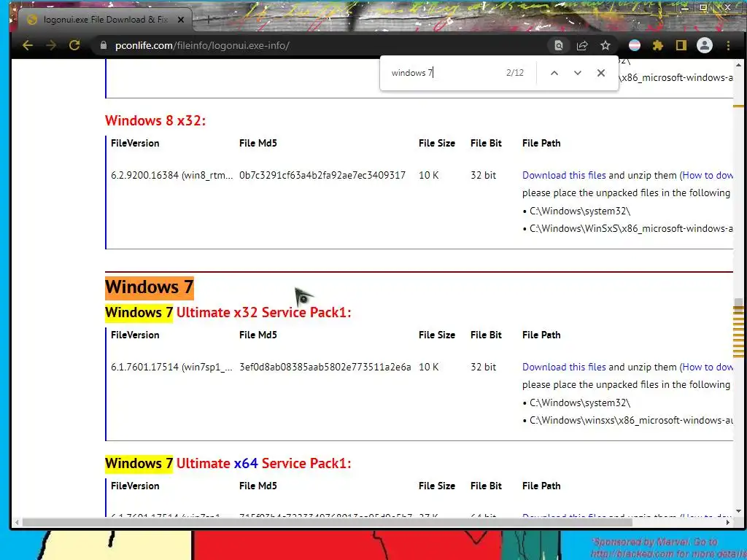Select MD5 0b7c3291cf63a4b2fa92ae7ec3409317
This screenshot has width=747, height=560.
click(x=322, y=175)
